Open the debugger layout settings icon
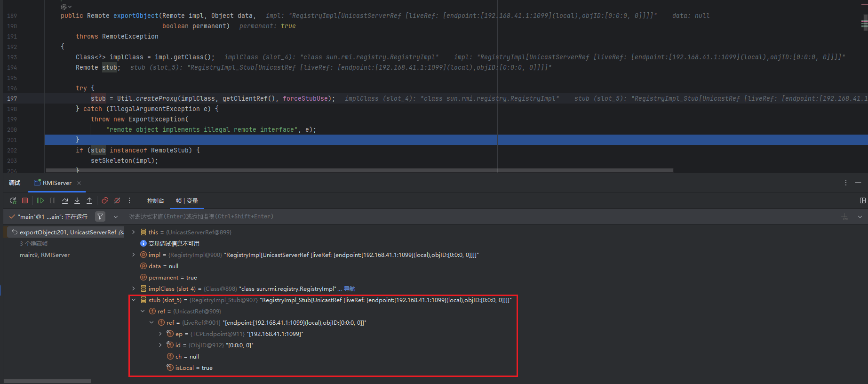 [x=862, y=200]
